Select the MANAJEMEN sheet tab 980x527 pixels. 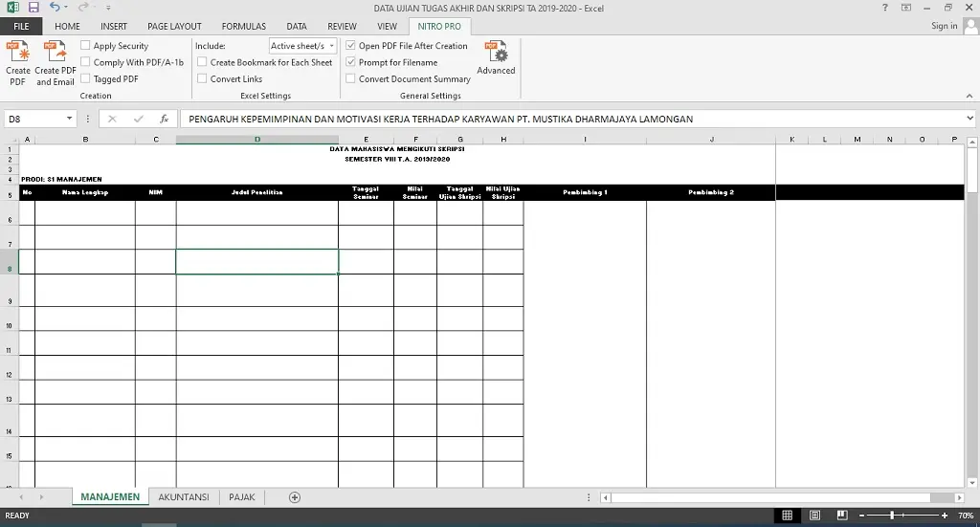pyautogui.click(x=110, y=497)
